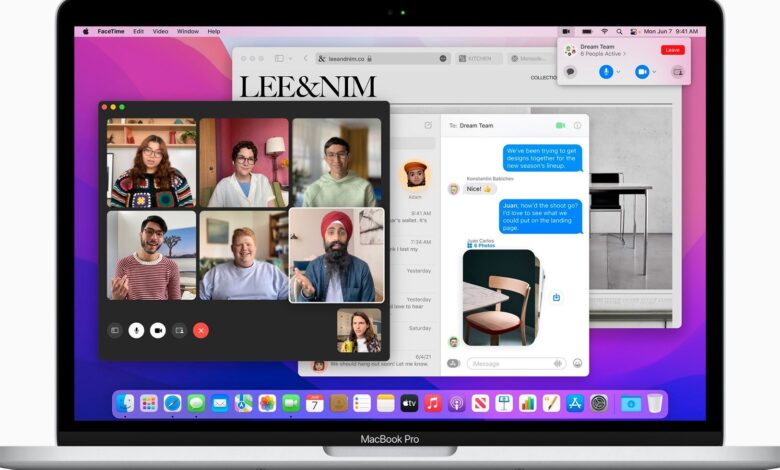Go back in Safari window
The width and height of the screenshot is (780, 470).
(305, 59)
